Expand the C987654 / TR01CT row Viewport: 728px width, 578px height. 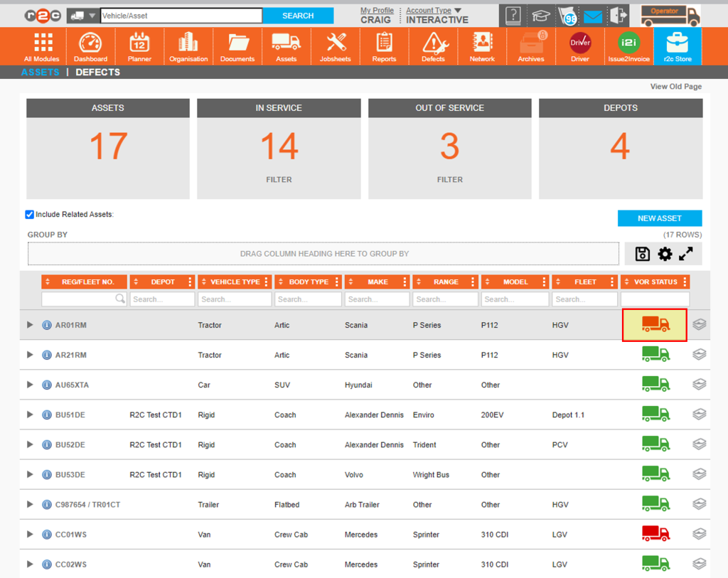[30, 504]
